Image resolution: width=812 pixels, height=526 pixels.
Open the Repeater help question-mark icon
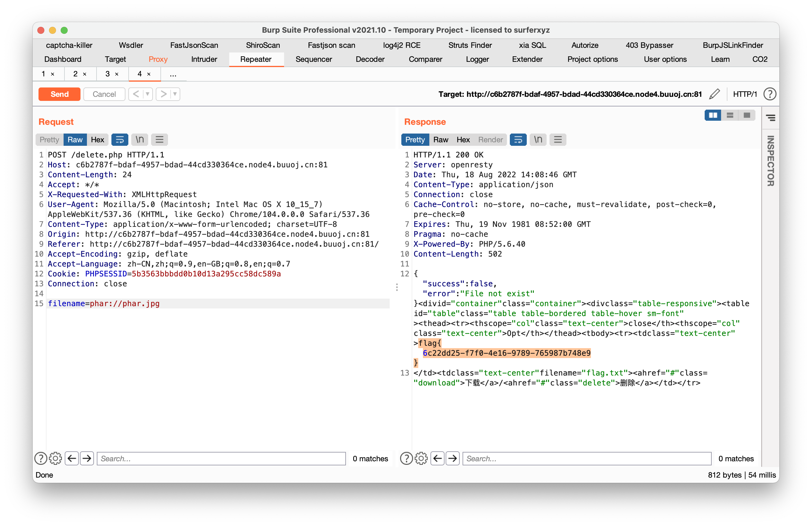[769, 94]
